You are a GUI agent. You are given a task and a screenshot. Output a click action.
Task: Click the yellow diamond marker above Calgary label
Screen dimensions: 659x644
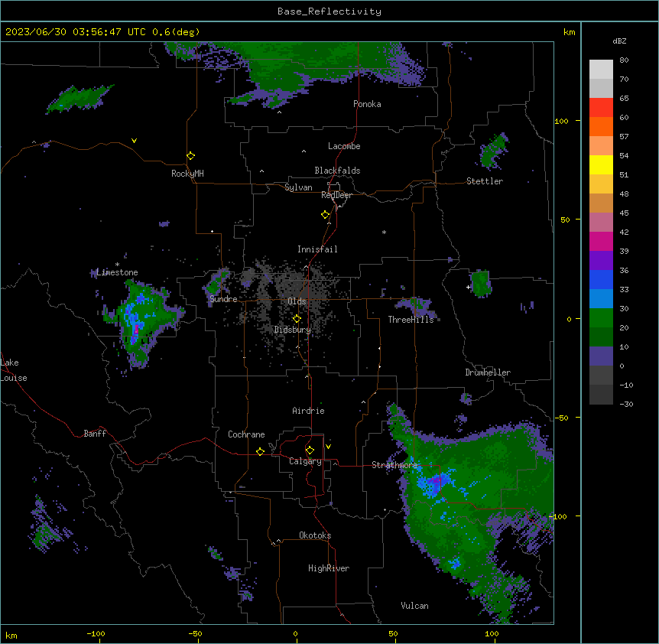pos(310,450)
